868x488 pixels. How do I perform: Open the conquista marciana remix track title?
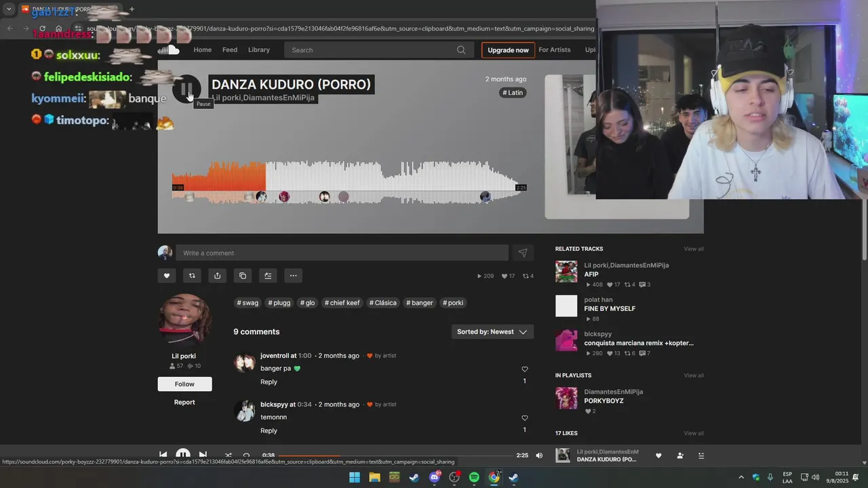coord(639,343)
